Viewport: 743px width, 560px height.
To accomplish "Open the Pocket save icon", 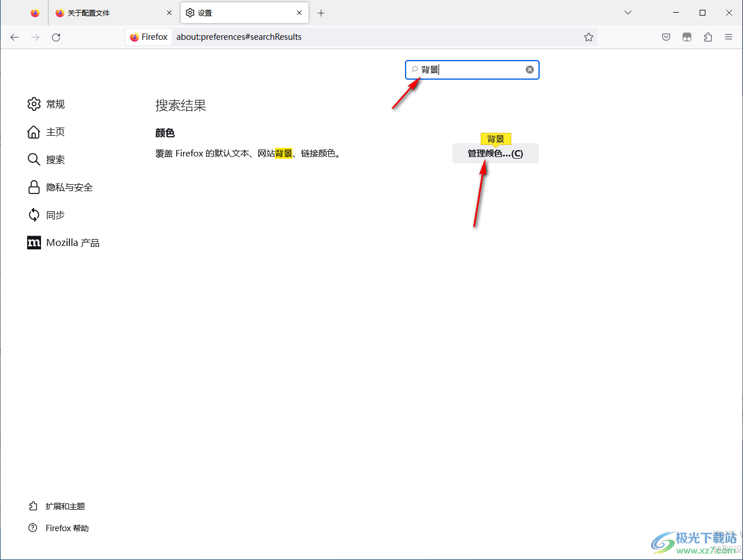I will pos(666,37).
